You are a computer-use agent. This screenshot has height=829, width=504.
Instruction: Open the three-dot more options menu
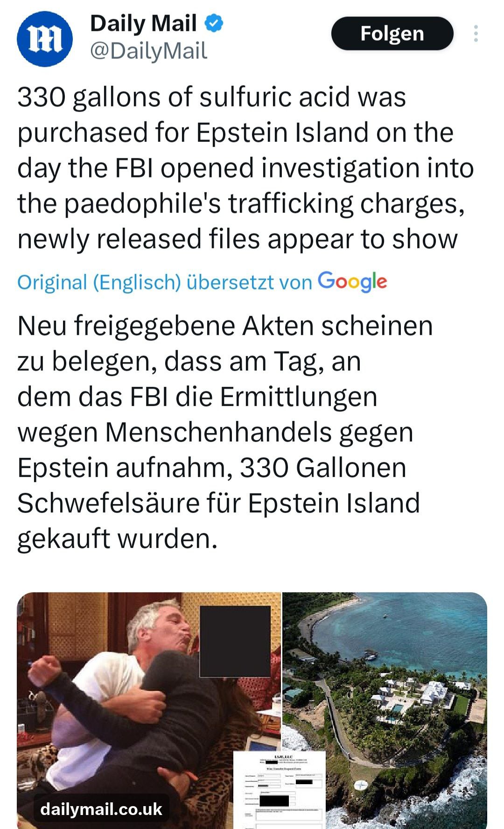(476, 34)
